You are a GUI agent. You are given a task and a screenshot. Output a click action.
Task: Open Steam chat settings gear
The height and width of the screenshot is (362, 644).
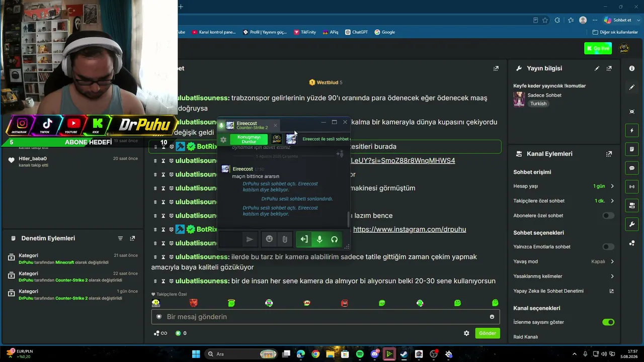point(223,139)
